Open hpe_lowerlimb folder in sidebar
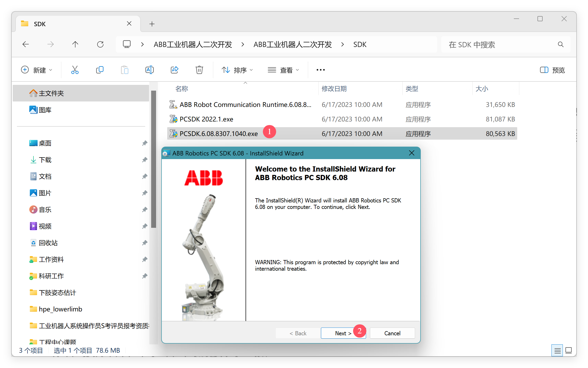 point(56,309)
